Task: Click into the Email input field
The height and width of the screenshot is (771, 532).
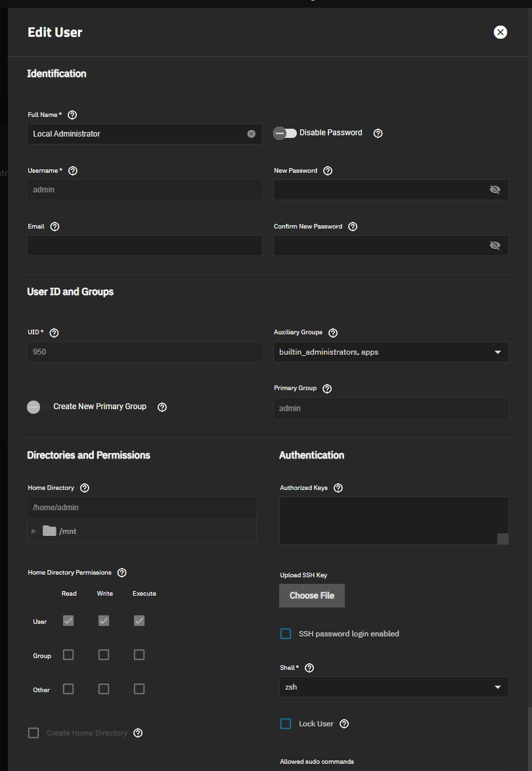Action: [x=144, y=246]
